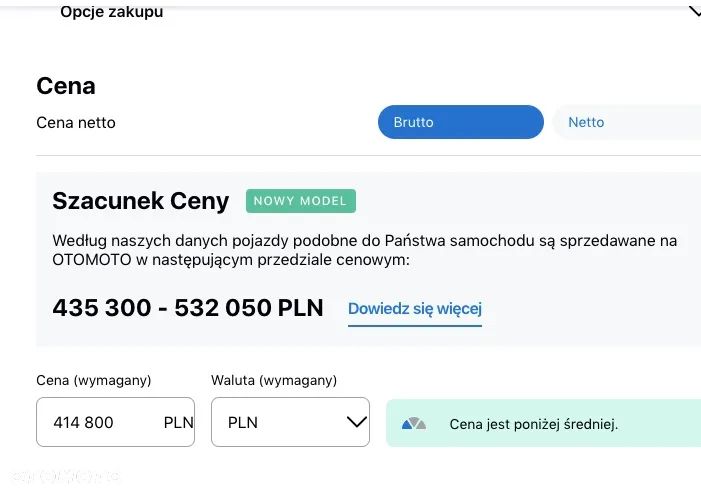Click the Cena netto label
This screenshot has width=701, height=493.
[76, 122]
